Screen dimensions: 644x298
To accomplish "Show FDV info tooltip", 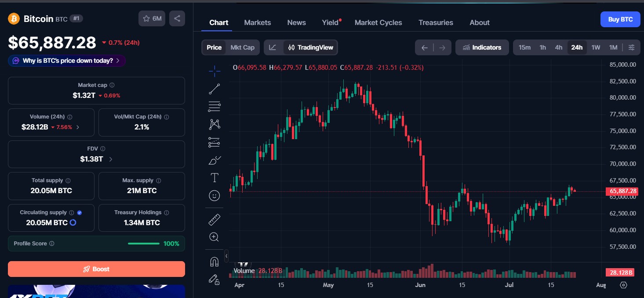I will tap(103, 149).
